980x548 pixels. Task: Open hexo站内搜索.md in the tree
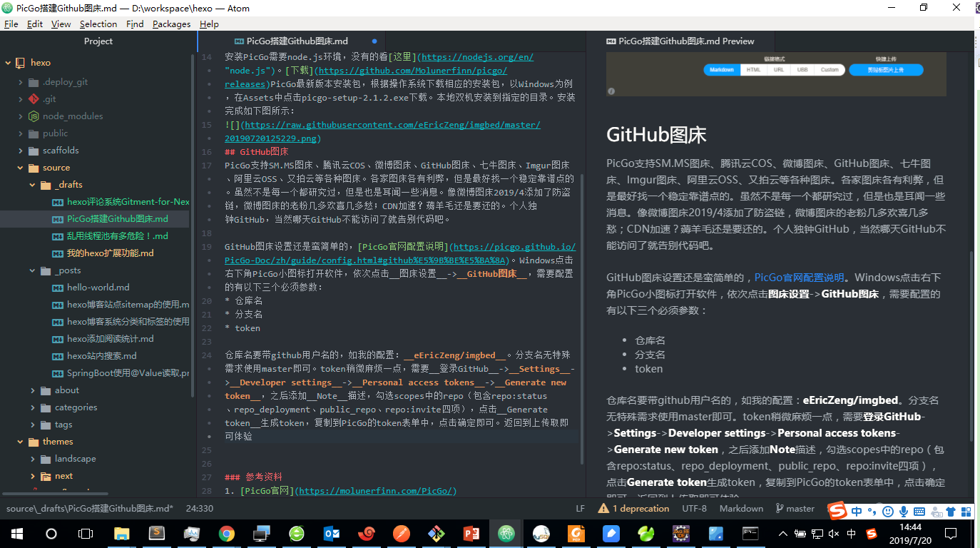click(102, 356)
